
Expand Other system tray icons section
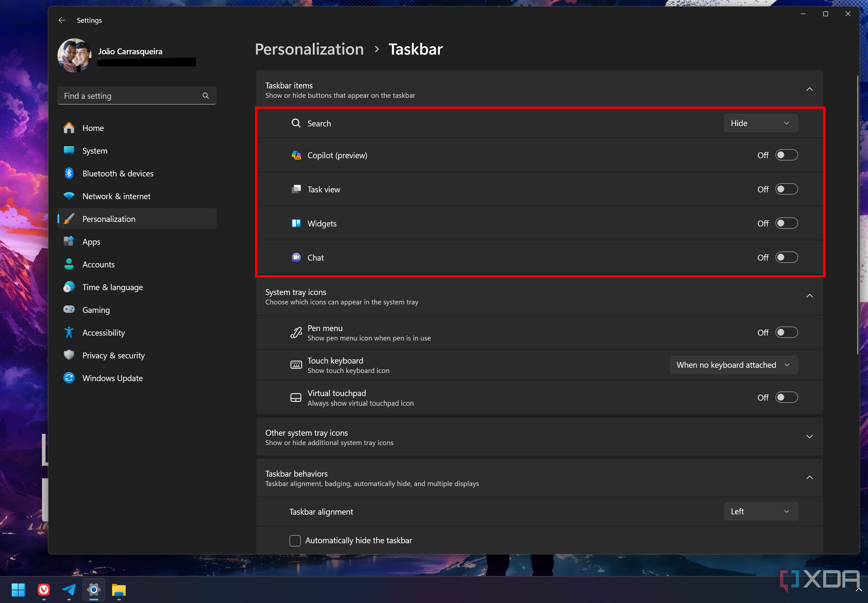coord(810,436)
